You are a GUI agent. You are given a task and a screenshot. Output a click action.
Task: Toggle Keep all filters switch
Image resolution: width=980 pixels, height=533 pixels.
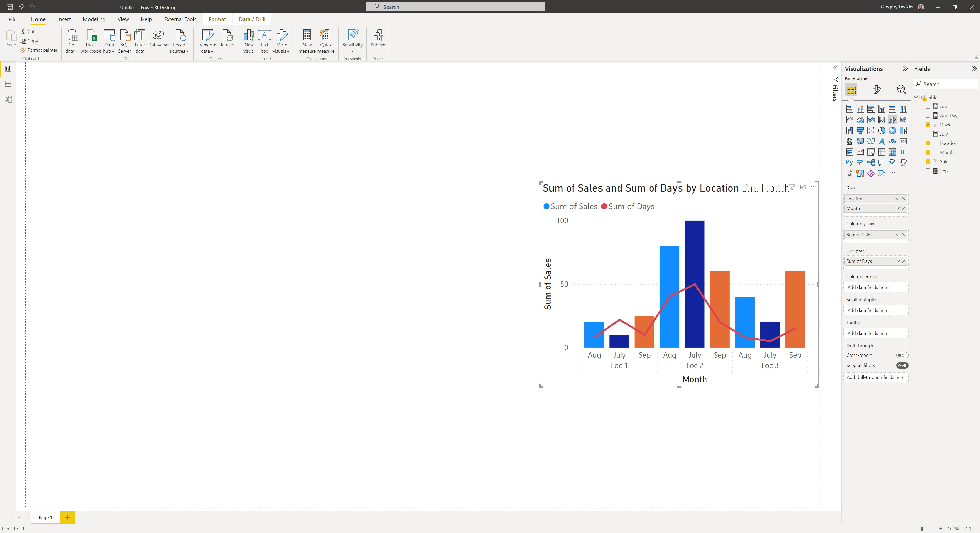(x=902, y=365)
